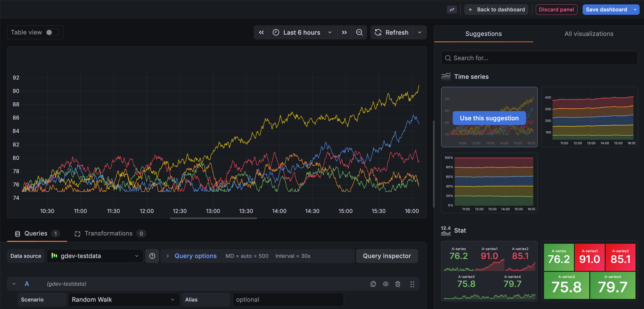Delete query A with the trash icon
The image size is (644, 309).
(x=398, y=284)
